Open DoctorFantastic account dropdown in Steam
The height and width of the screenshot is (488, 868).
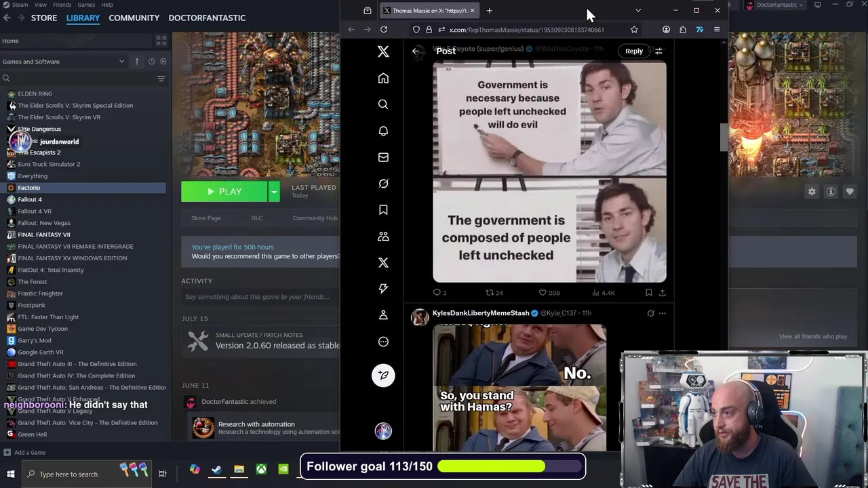(780, 5)
